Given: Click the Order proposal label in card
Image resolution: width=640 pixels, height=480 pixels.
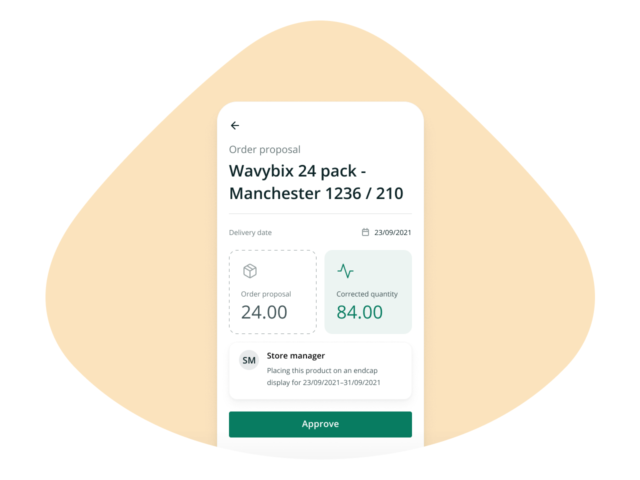Looking at the screenshot, I should [266, 294].
